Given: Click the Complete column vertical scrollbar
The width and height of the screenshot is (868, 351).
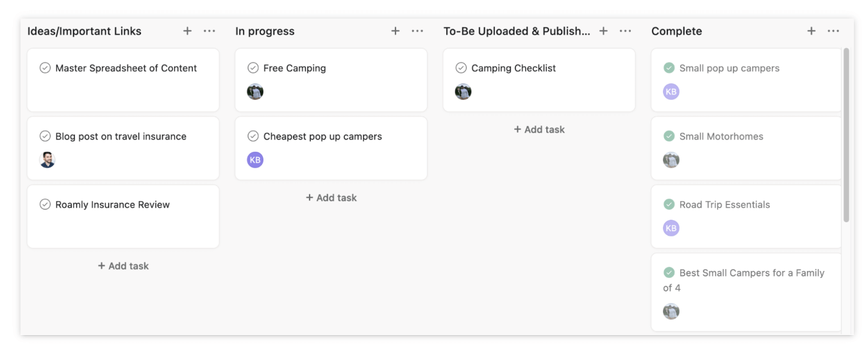Looking at the screenshot, I should coord(846,135).
